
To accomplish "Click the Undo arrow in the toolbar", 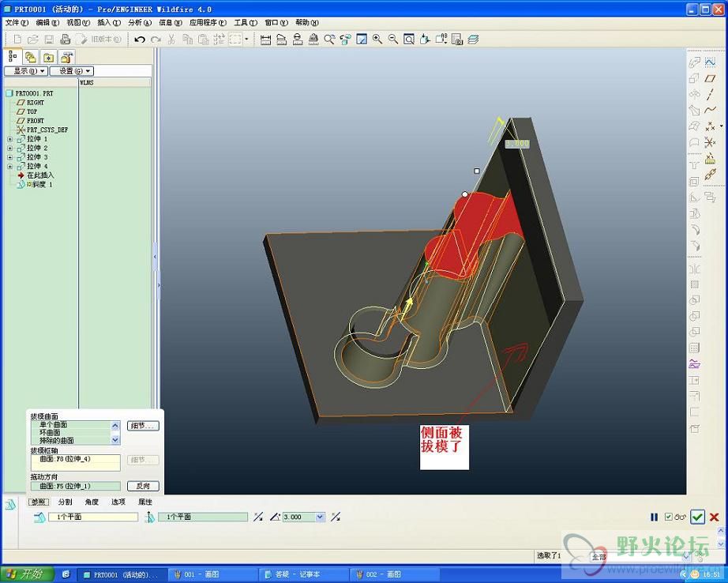I will [x=139, y=39].
